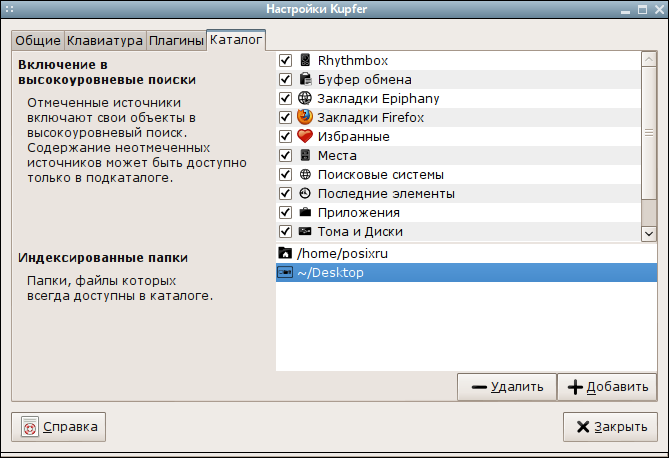
Task: Toggle the Тома и Диски checkbox
Action: (285, 231)
